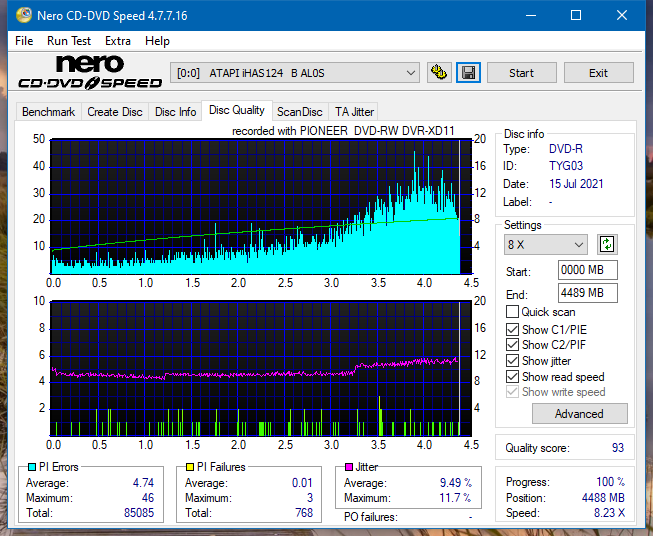
Task: Click the Start button
Action: pos(521,73)
